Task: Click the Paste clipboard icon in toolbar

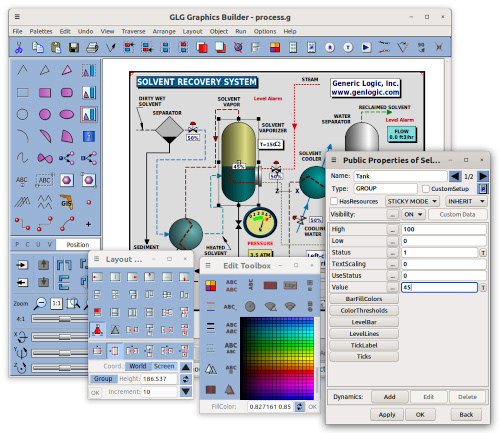Action: point(56,47)
